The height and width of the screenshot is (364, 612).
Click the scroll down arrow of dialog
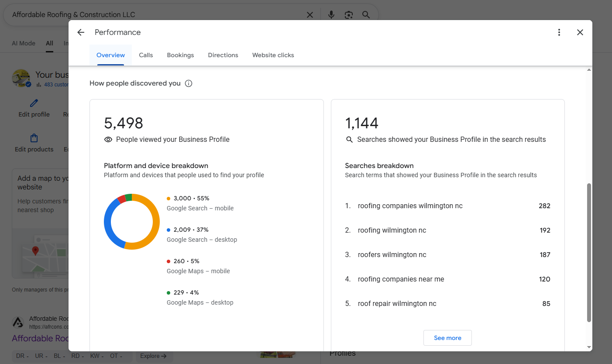(589, 347)
